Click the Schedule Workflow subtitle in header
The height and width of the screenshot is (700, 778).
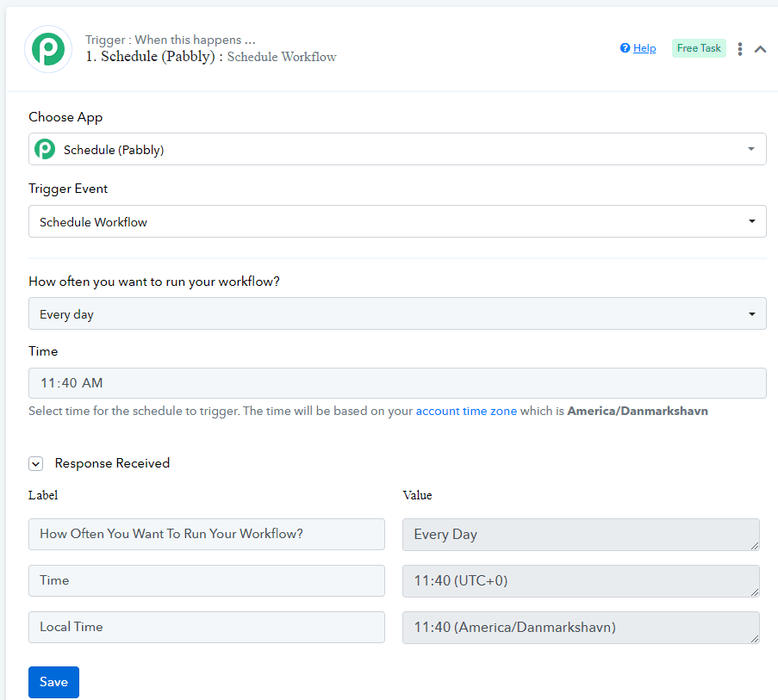pyautogui.click(x=282, y=57)
